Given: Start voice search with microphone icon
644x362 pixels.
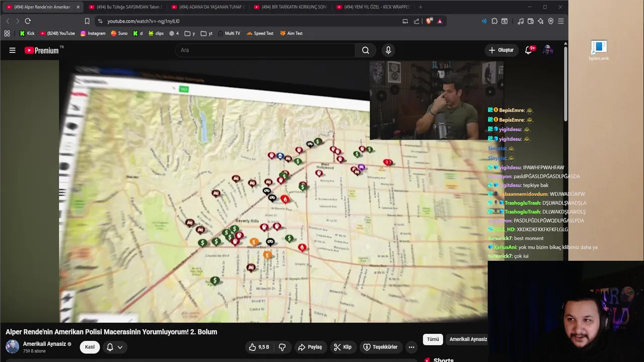Looking at the screenshot, I should (x=388, y=50).
